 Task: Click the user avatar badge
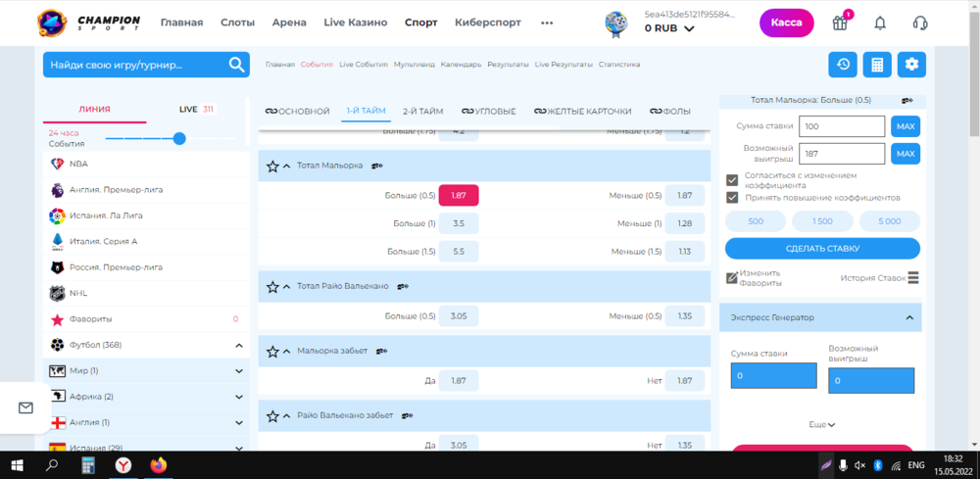tap(616, 24)
